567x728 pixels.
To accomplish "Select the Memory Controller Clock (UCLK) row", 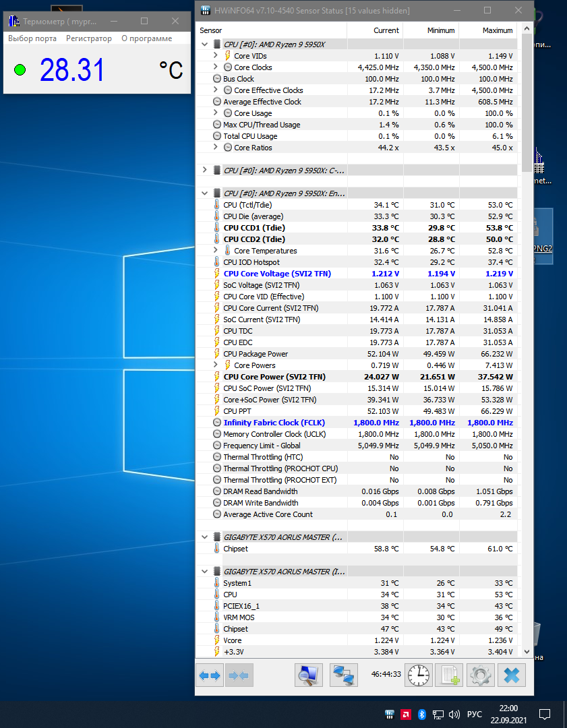I will pyautogui.click(x=357, y=434).
